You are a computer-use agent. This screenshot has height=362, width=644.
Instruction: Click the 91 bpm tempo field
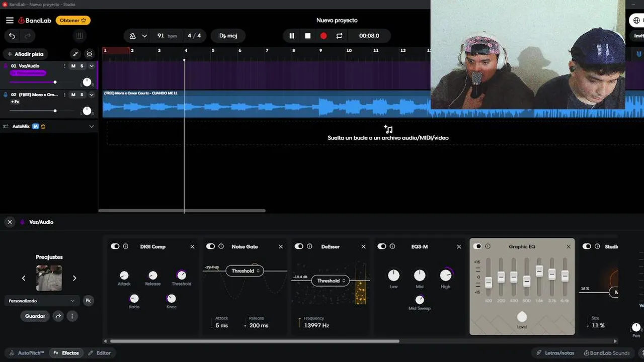(x=167, y=36)
